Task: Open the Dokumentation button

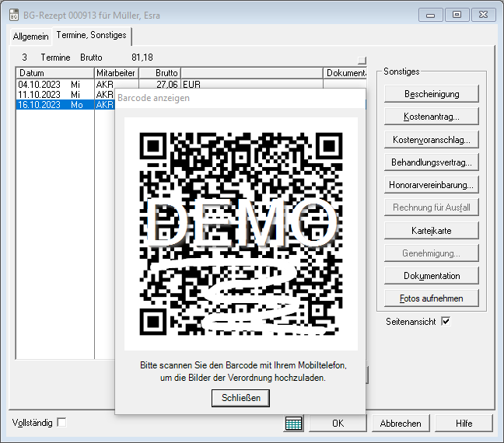Action: coord(432,276)
